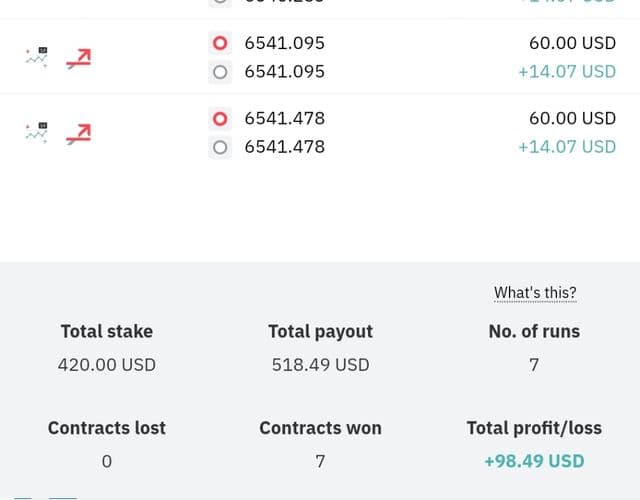Click the red rising arrow icon in the 6541.478 row

coord(79,134)
